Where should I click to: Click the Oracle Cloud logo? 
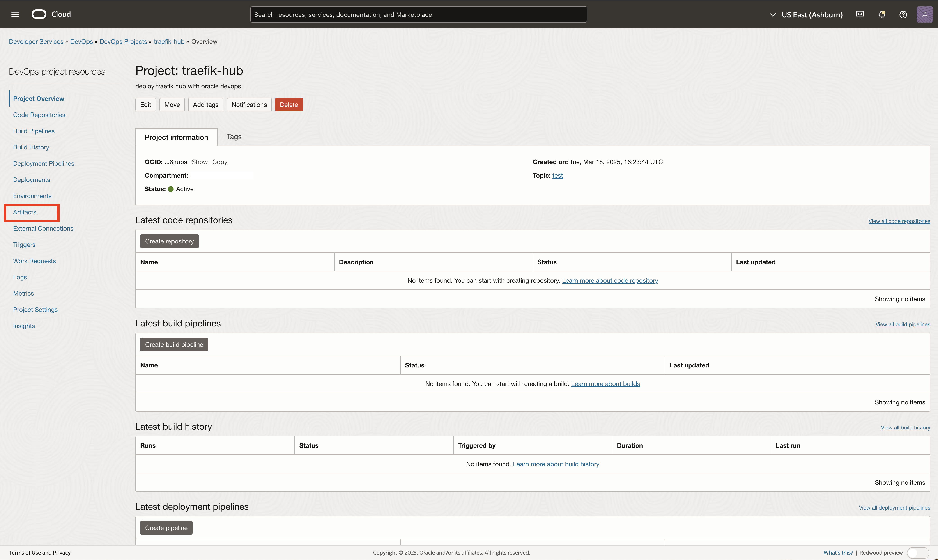click(39, 14)
